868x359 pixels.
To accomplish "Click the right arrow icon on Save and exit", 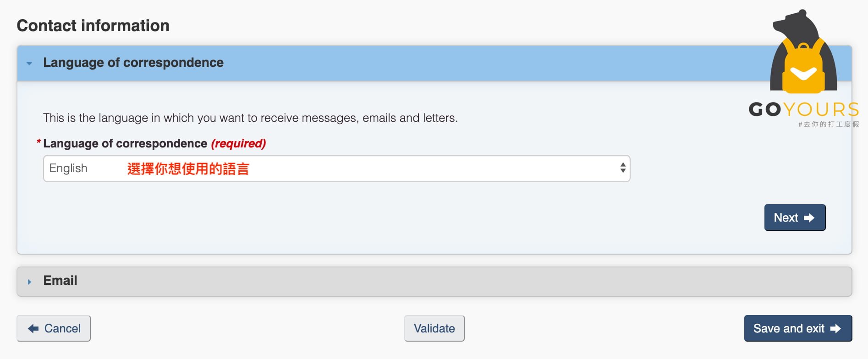I will 835,329.
